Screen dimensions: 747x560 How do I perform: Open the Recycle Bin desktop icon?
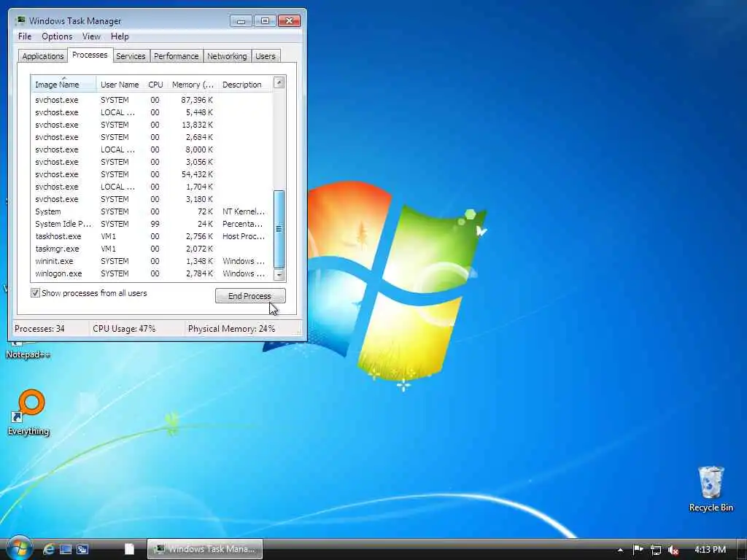point(711,489)
